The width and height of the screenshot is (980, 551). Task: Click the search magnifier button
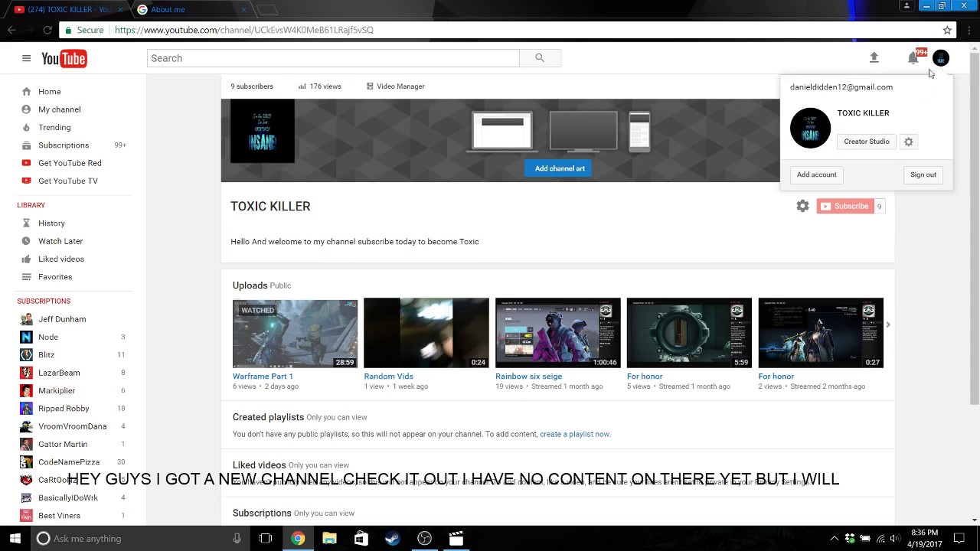pyautogui.click(x=540, y=58)
